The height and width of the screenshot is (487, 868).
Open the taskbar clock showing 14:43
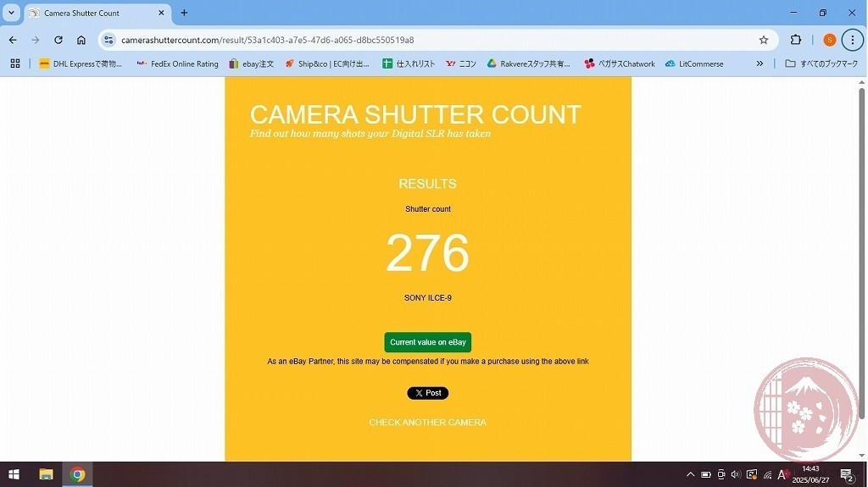click(810, 474)
